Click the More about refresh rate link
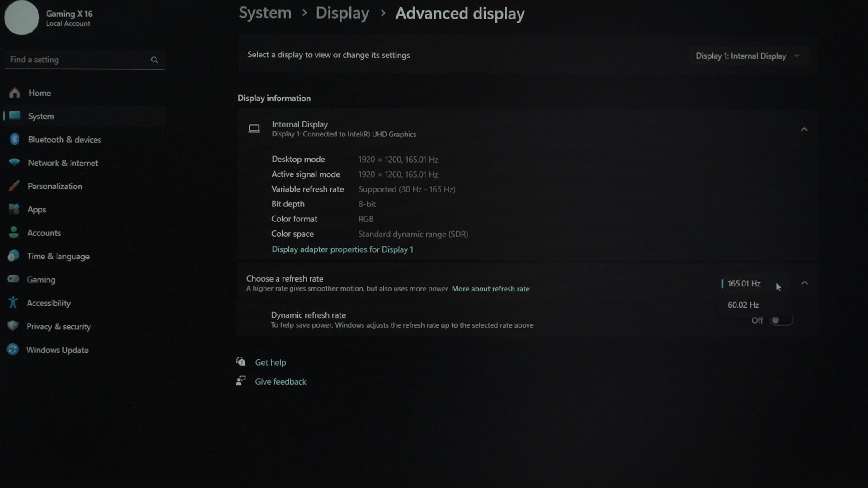 490,289
